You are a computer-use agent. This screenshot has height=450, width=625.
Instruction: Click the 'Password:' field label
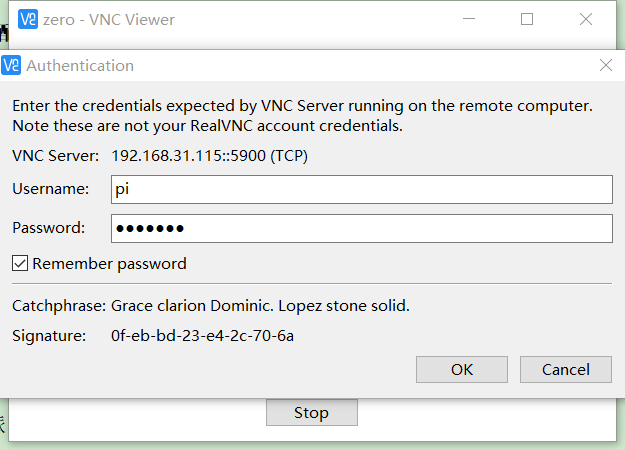(49, 228)
